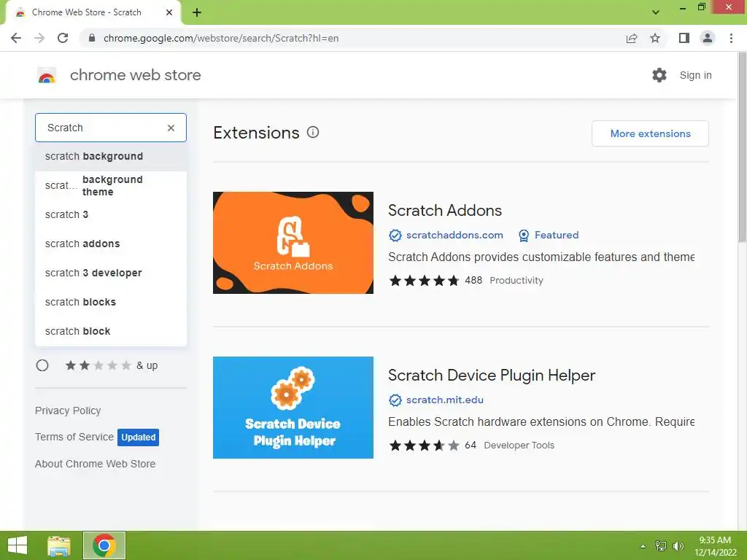Open Chrome profile avatar menu

(708, 38)
